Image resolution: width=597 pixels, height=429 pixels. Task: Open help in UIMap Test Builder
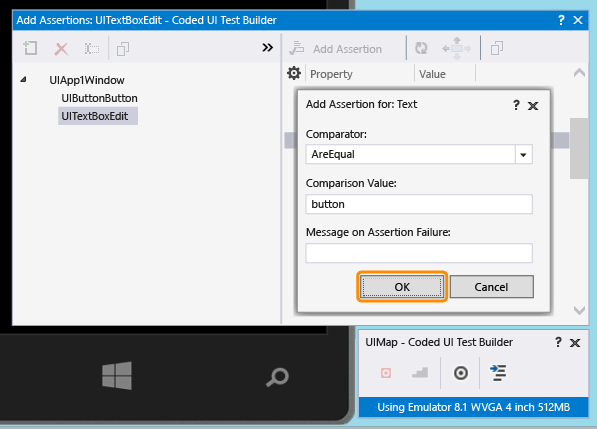tap(558, 342)
